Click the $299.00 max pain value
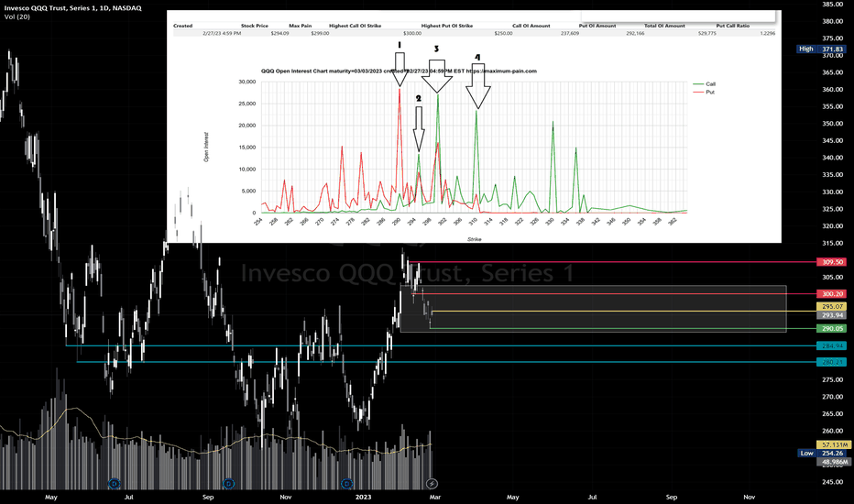The image size is (854, 504). (321, 33)
